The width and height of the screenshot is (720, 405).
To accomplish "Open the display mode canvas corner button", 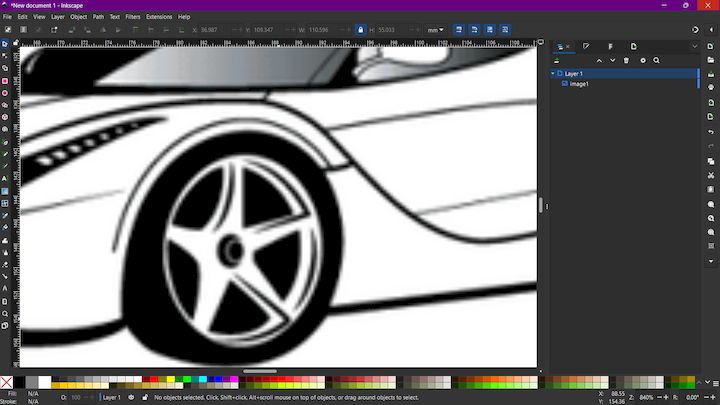I will [541, 42].
